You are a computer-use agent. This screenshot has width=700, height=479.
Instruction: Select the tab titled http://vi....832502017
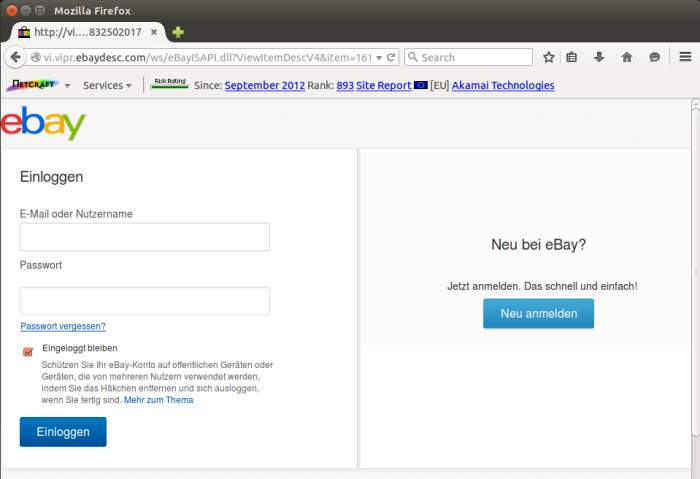[88, 32]
